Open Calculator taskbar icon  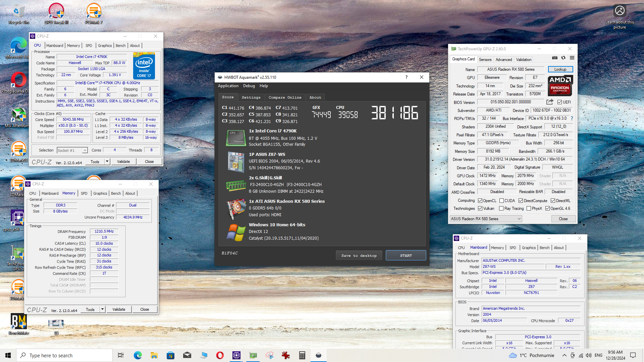302,355
